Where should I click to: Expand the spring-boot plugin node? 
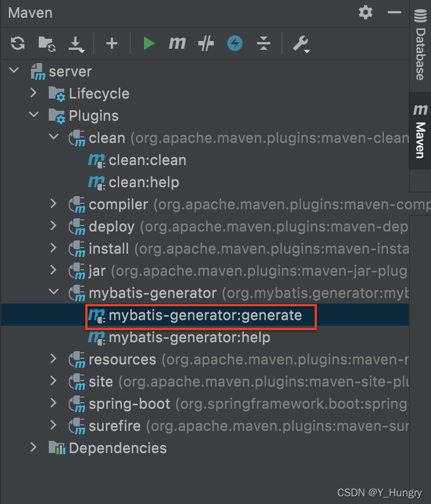coord(53,403)
